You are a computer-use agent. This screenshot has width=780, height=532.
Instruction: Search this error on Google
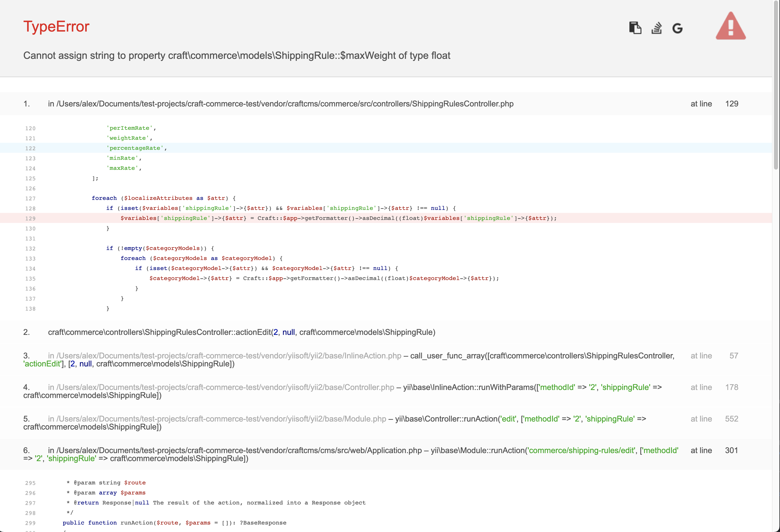pyautogui.click(x=678, y=28)
